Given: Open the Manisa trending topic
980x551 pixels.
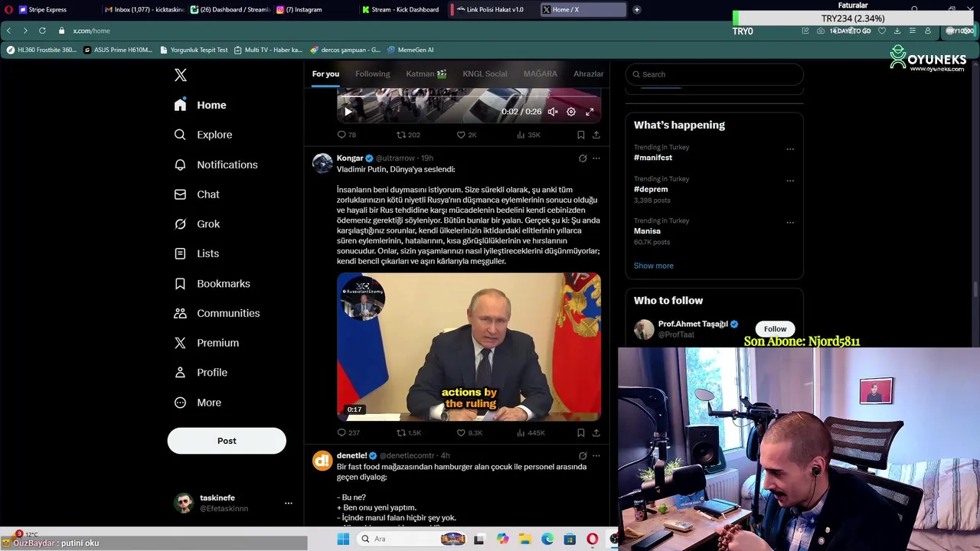Looking at the screenshot, I should tap(647, 231).
